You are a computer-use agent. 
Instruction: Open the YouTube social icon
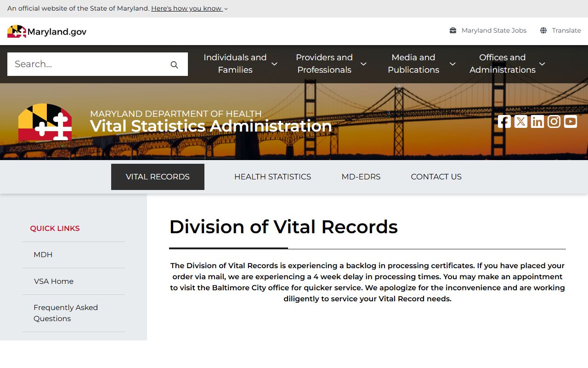click(x=571, y=121)
